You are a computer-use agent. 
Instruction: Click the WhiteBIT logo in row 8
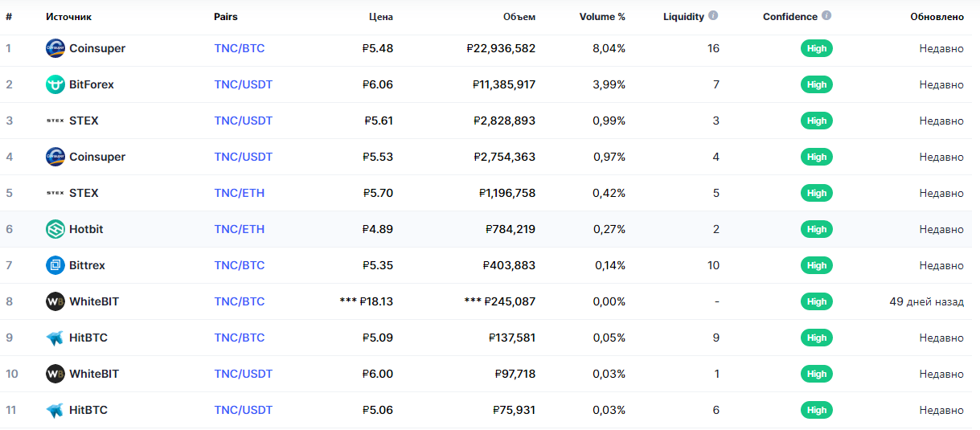click(x=55, y=301)
